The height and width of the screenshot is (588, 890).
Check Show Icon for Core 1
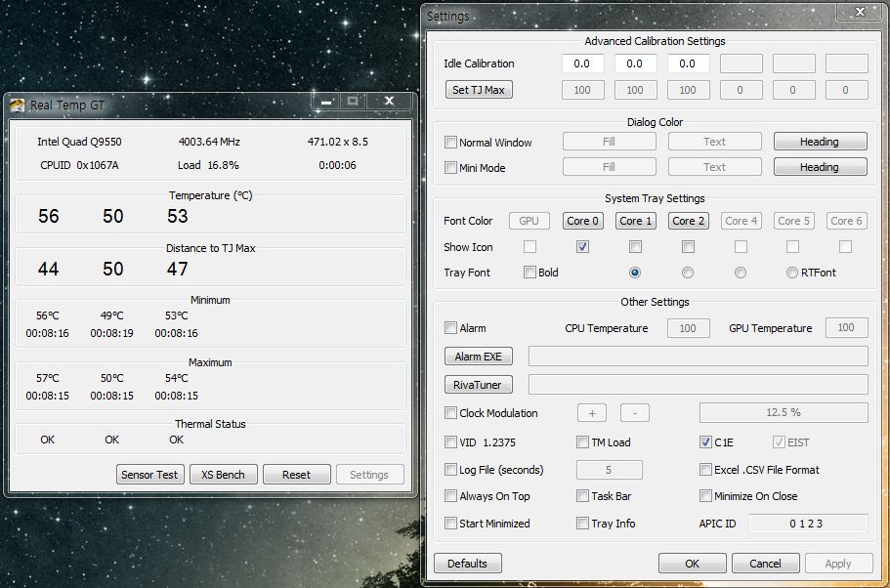click(635, 246)
